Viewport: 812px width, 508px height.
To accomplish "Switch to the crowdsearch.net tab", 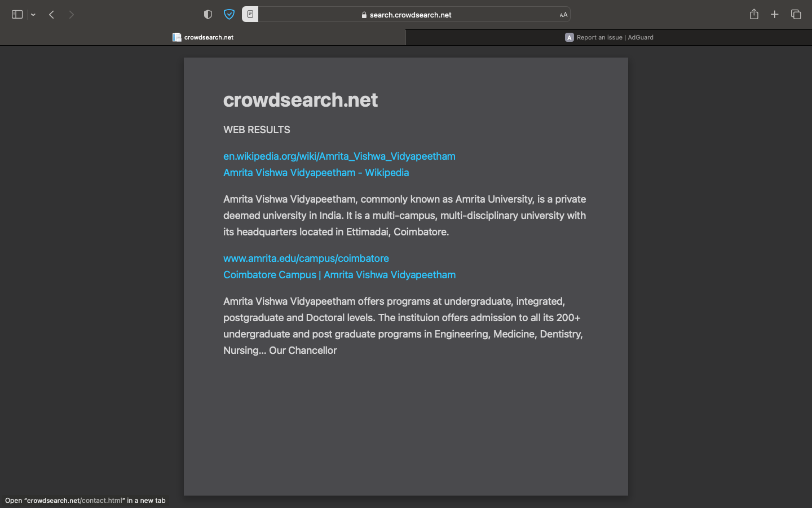I will coord(209,37).
